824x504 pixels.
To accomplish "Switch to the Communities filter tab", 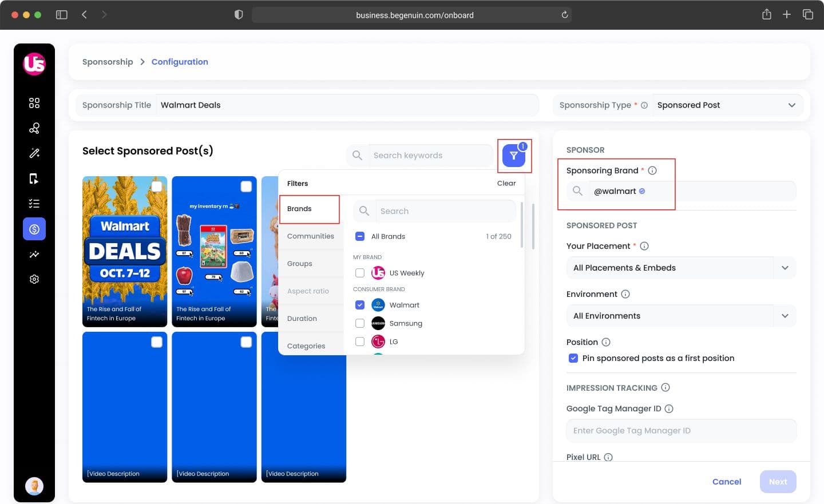I will (310, 236).
